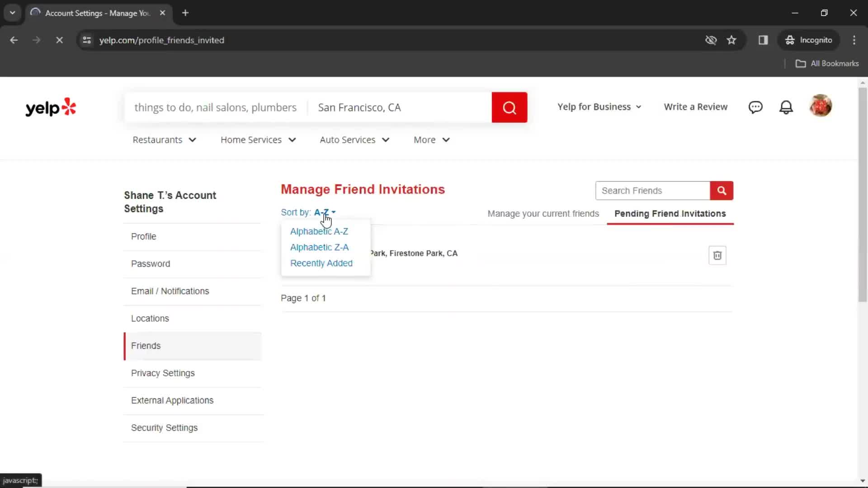The image size is (868, 488).
Task: Select Recently Added sort option
Action: coord(321,263)
